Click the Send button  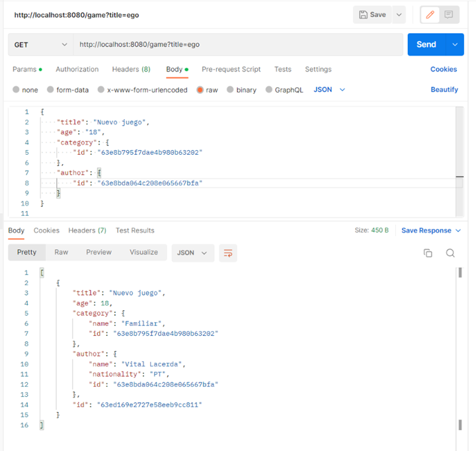(x=426, y=44)
